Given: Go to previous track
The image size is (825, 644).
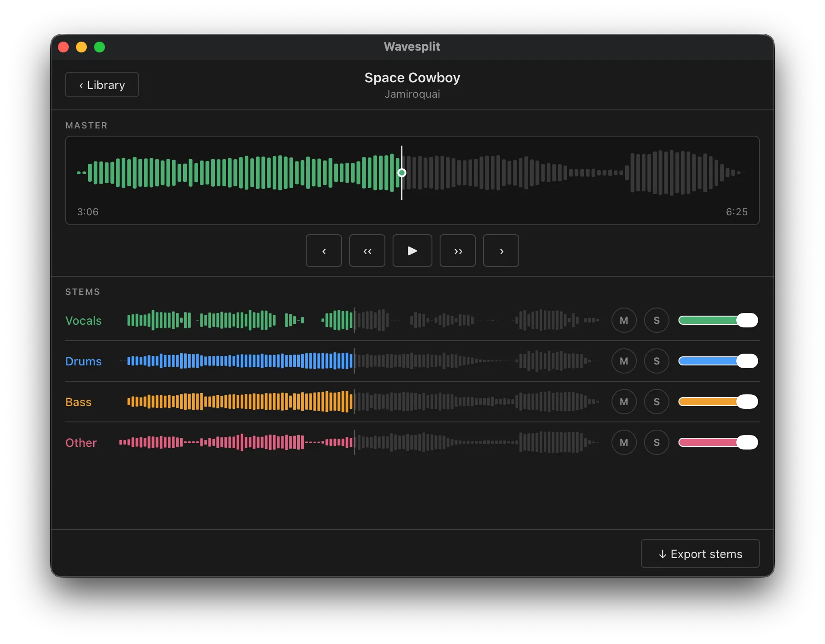Looking at the screenshot, I should [323, 251].
